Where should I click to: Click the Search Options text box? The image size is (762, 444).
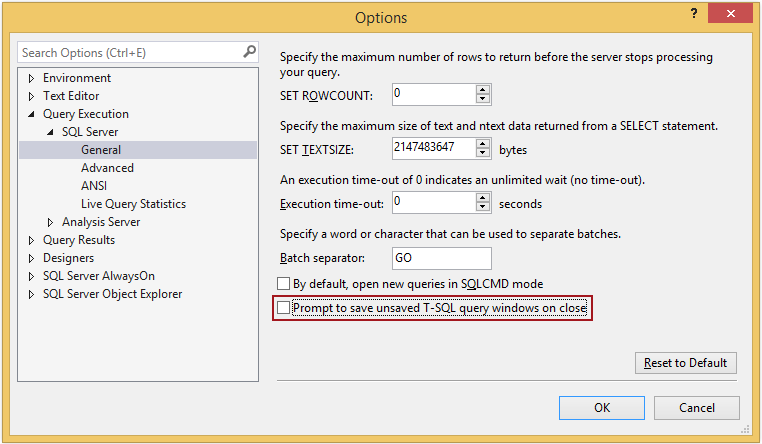click(x=130, y=52)
